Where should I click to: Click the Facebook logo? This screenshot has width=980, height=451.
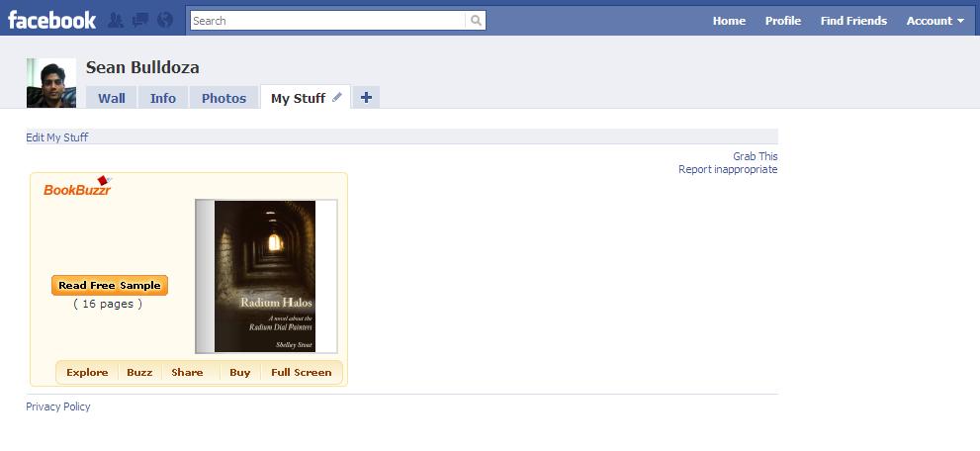(51, 20)
